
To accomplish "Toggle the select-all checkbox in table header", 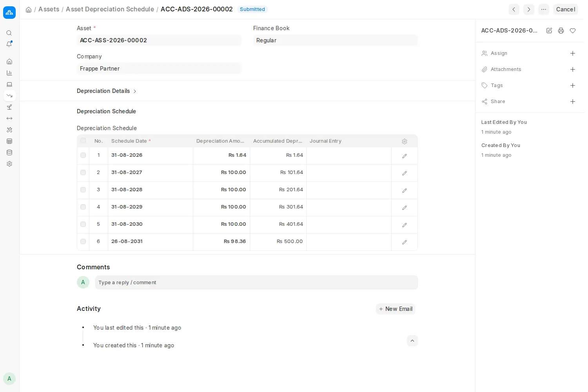I will (83, 140).
